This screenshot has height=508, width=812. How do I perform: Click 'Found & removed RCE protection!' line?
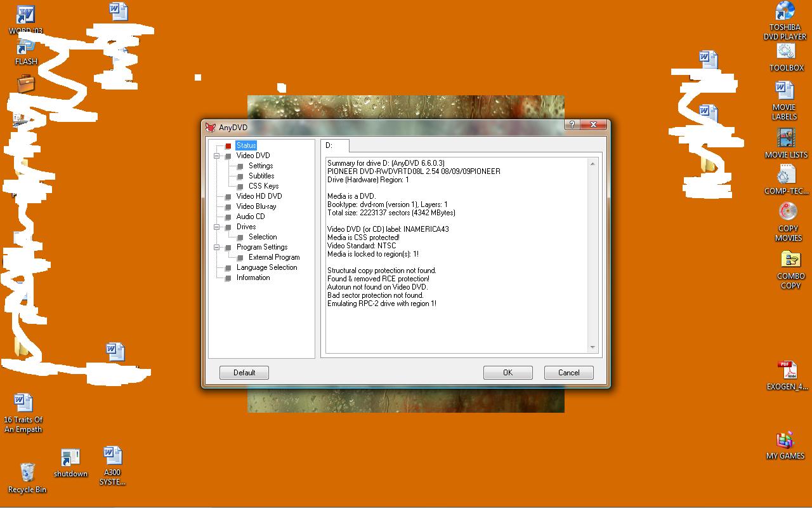click(378, 279)
